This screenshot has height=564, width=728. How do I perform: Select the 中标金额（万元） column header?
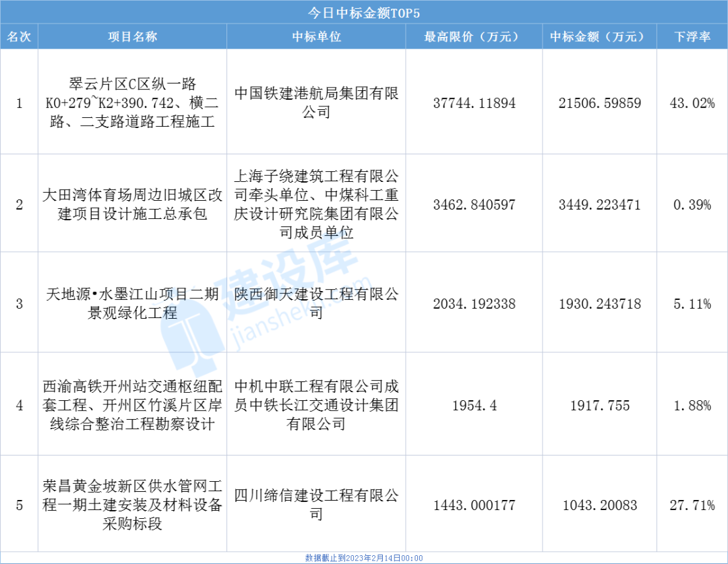[x=599, y=37]
